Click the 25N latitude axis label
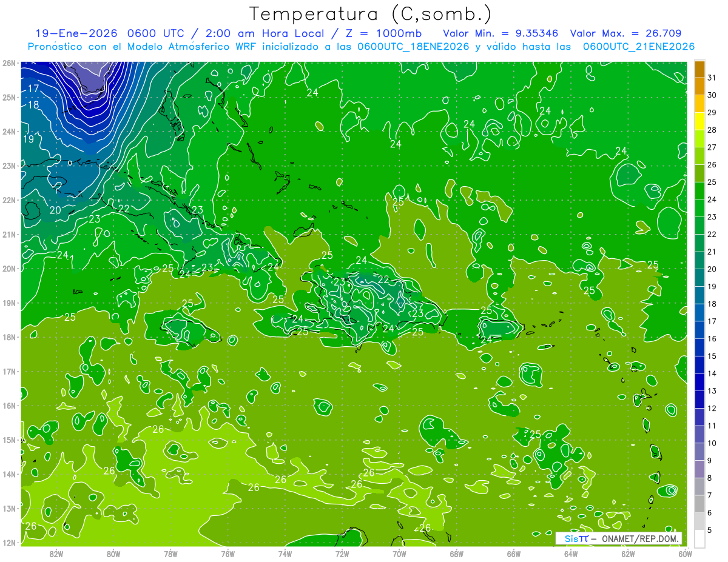 [x=8, y=97]
